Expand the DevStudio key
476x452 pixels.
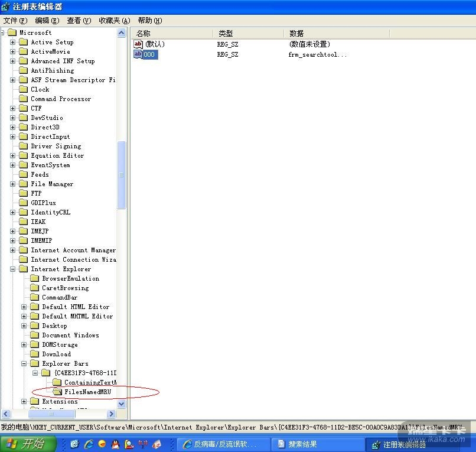tap(12, 118)
